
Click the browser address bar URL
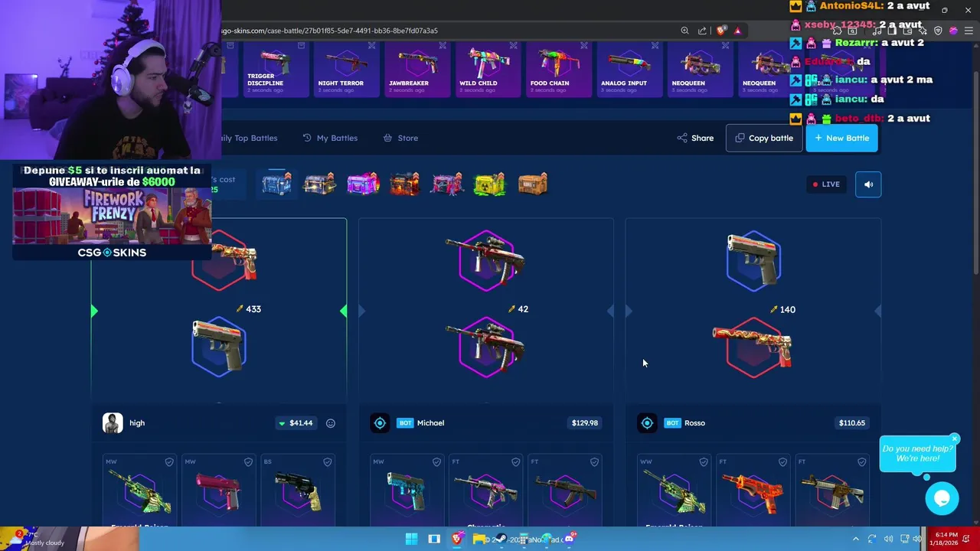click(329, 31)
